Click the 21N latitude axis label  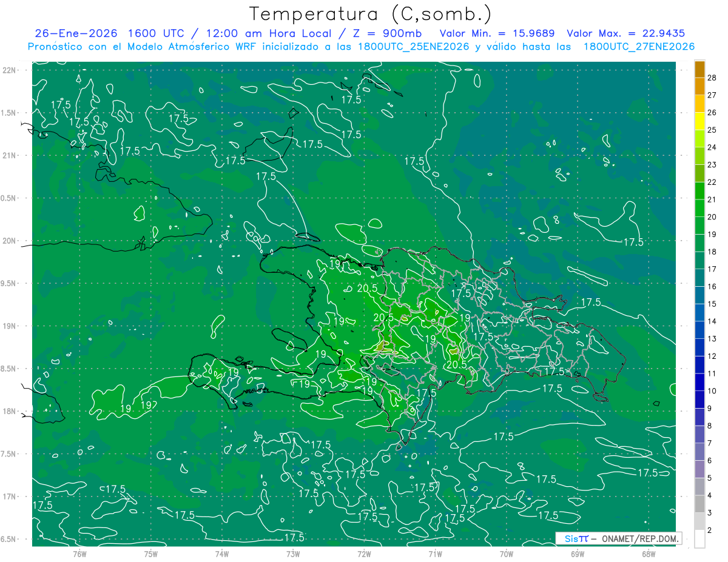click(10, 155)
